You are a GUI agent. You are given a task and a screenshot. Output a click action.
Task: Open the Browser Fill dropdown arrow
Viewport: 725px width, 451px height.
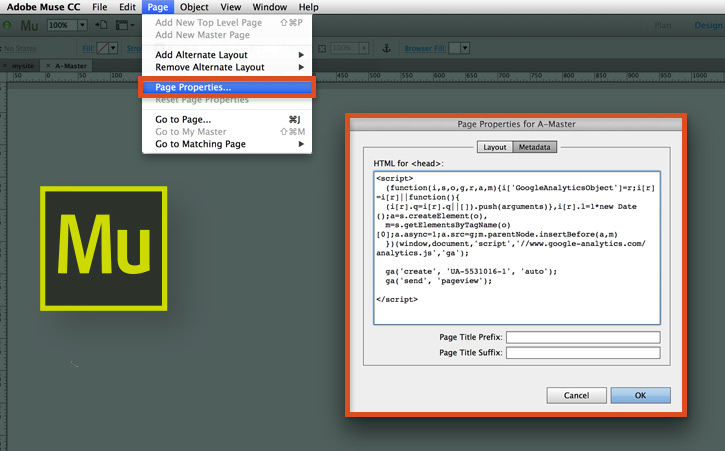pos(465,48)
